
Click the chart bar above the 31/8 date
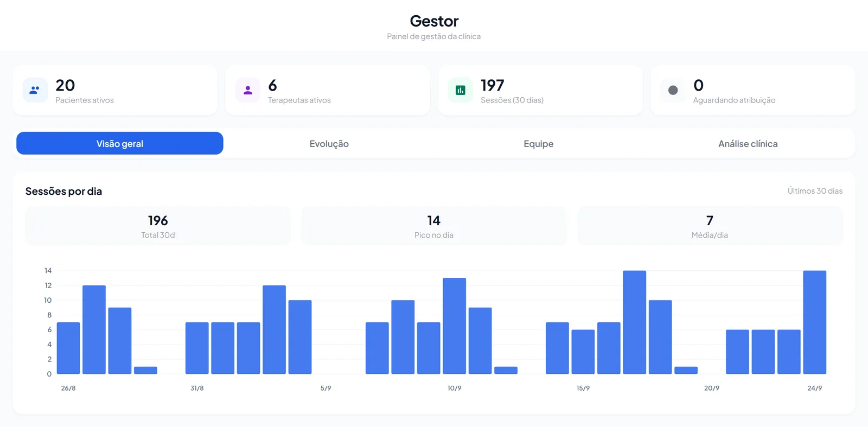coord(197,348)
